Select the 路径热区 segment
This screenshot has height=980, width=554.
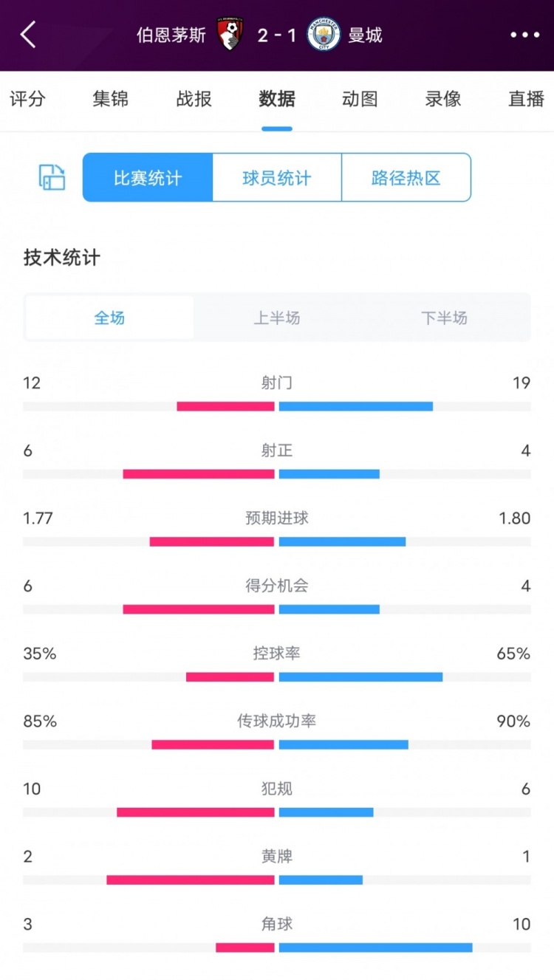(406, 177)
